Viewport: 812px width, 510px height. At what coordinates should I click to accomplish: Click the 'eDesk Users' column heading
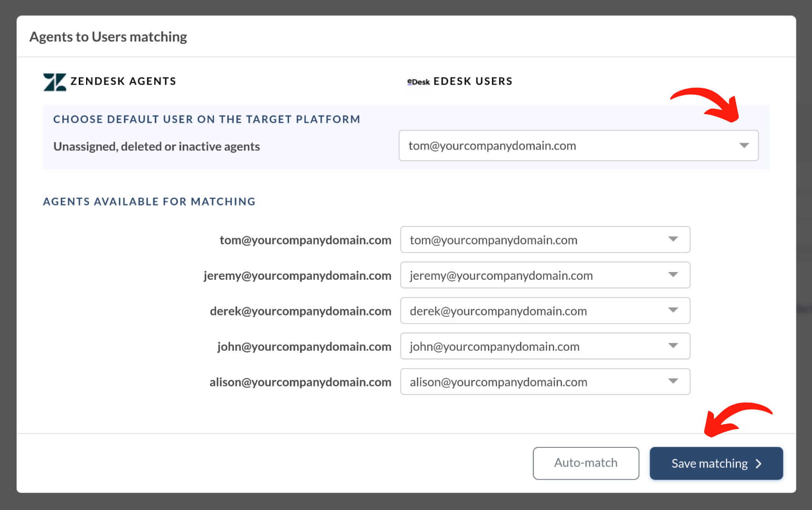click(473, 81)
